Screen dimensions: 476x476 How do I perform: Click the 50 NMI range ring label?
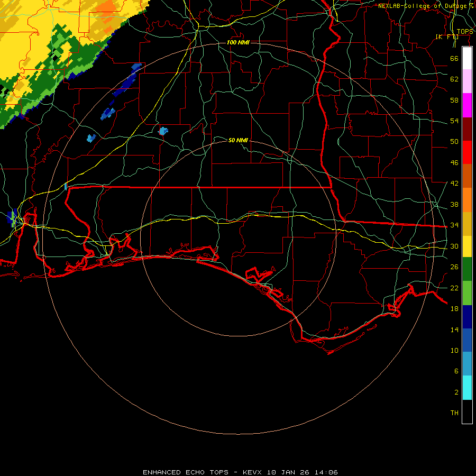[238, 140]
